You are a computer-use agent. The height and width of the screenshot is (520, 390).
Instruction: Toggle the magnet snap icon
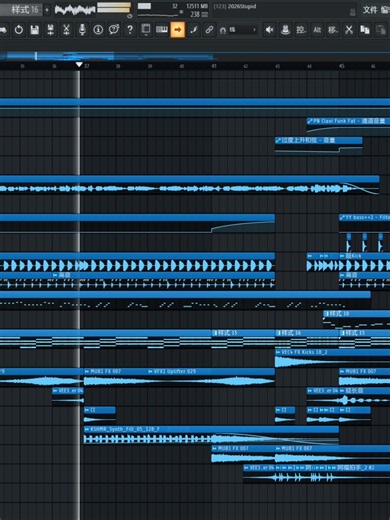[x=223, y=30]
